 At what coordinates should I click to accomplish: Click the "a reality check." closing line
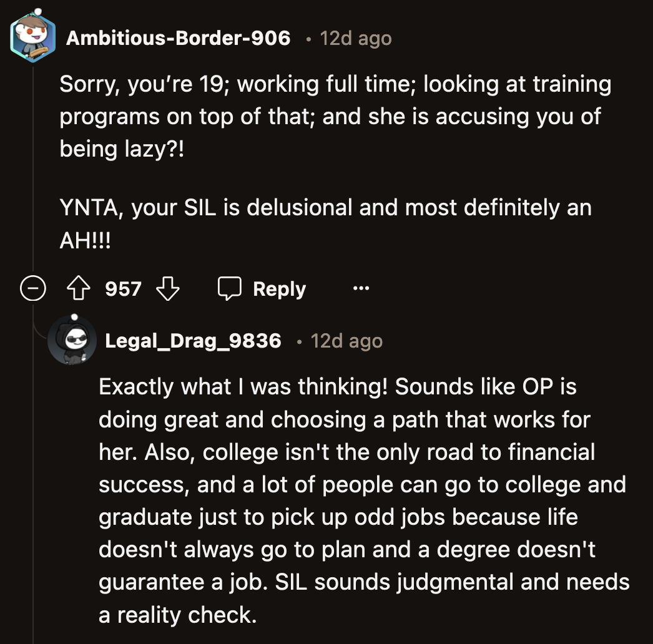pos(177,615)
